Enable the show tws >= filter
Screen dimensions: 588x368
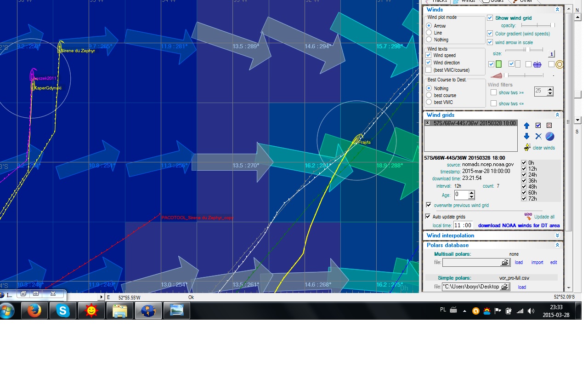(x=493, y=92)
